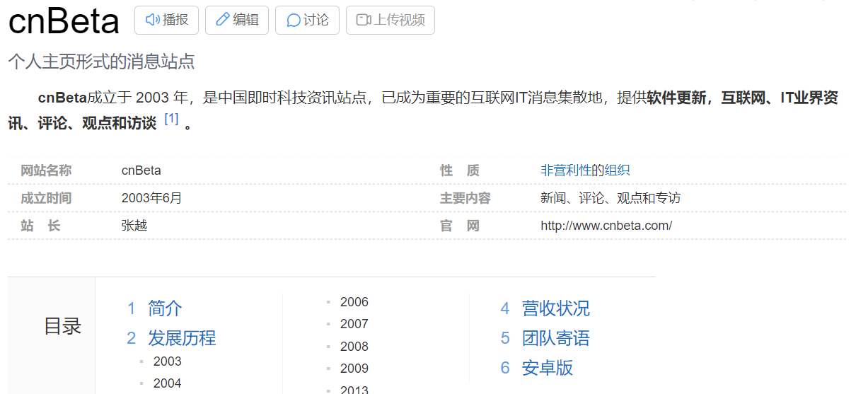This screenshot has width=868, height=394.
Task: Open the 组织 link
Action: click(617, 170)
